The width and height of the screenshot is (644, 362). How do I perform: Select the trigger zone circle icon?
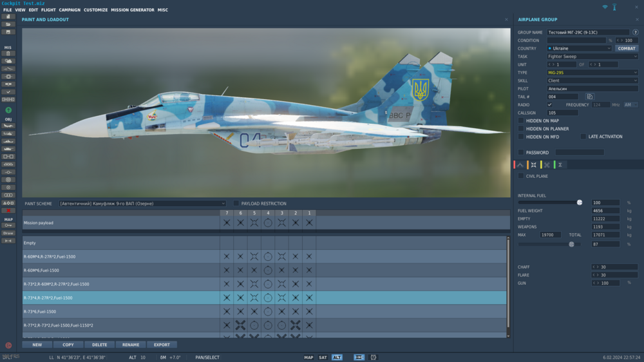[x=8, y=180]
